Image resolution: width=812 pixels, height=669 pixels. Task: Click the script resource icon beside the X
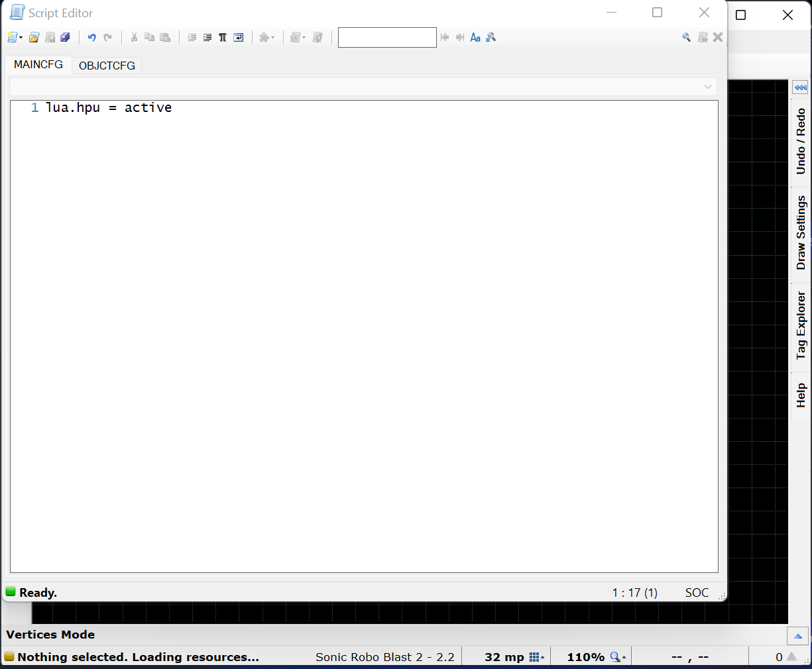click(x=703, y=38)
